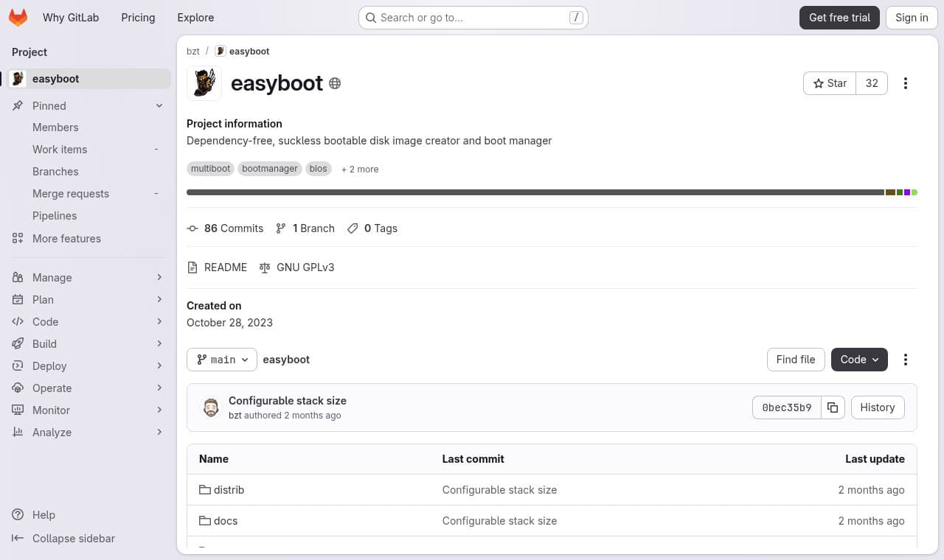This screenshot has width=944, height=560.
Task: Click Get free trial button
Action: click(x=839, y=18)
